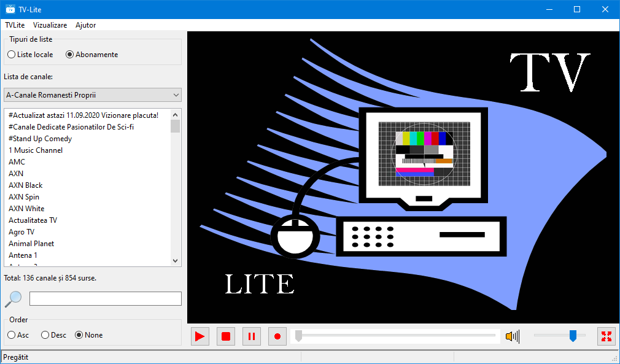The width and height of the screenshot is (620, 364).
Task: Select the AXN White channel
Action: pos(87,209)
